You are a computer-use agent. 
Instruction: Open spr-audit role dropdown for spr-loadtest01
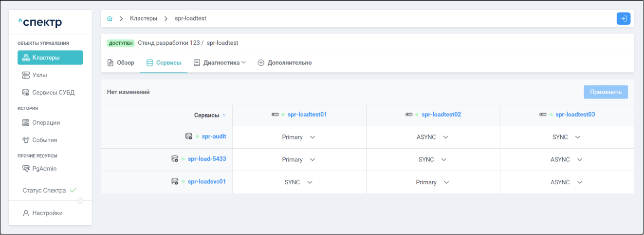(x=299, y=137)
